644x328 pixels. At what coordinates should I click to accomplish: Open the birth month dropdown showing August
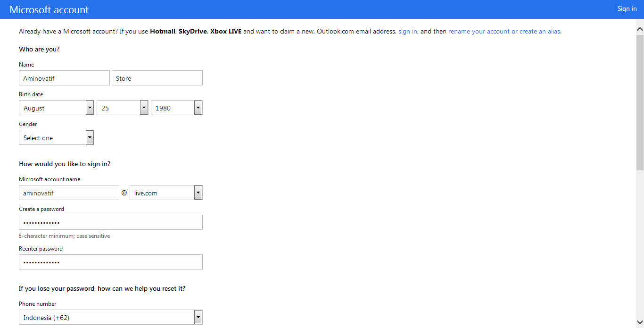pyautogui.click(x=57, y=108)
